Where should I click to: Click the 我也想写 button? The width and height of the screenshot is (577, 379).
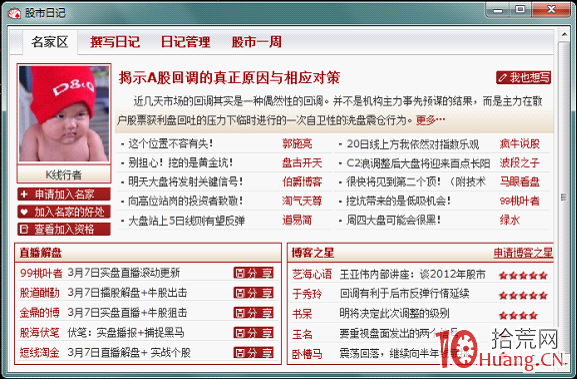click(x=524, y=77)
